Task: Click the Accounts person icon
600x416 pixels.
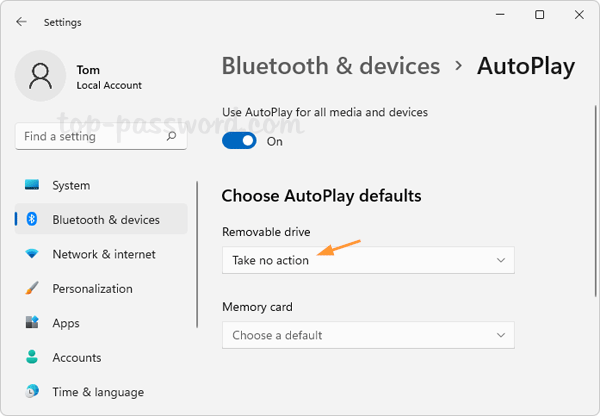Action: (x=32, y=358)
